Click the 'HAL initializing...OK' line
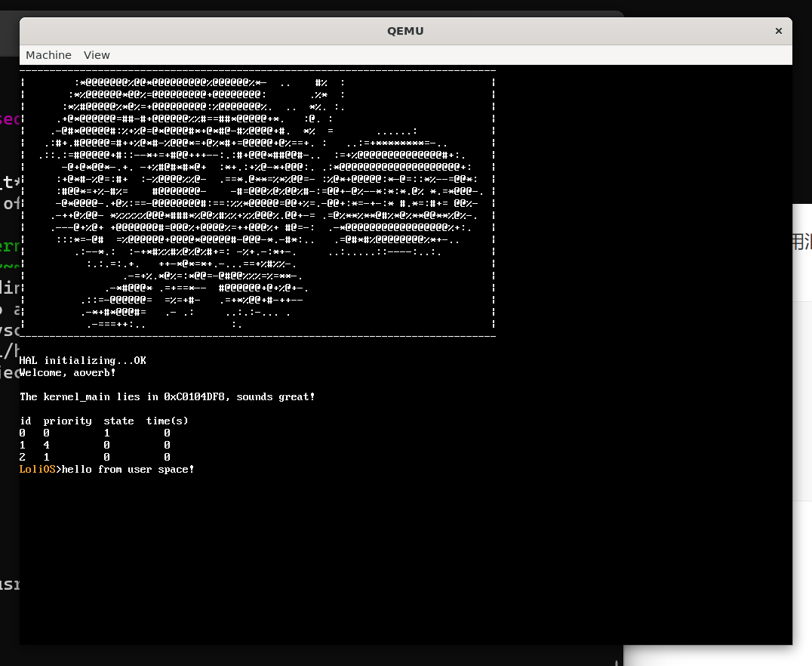 82,361
